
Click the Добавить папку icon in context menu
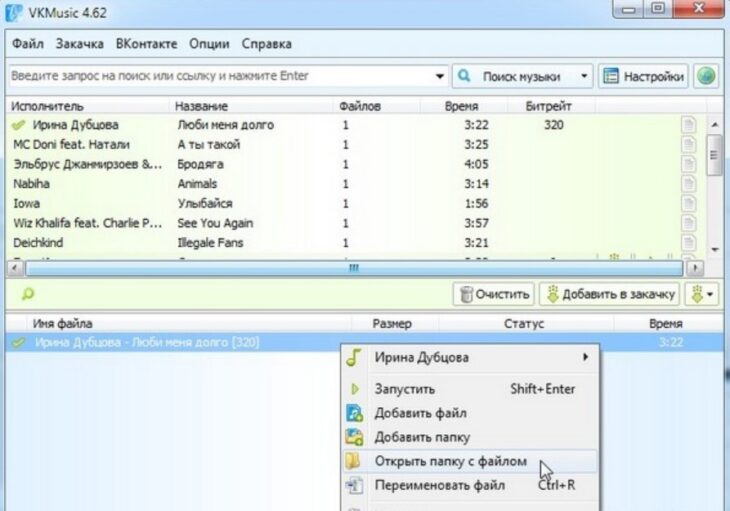pyautogui.click(x=353, y=437)
